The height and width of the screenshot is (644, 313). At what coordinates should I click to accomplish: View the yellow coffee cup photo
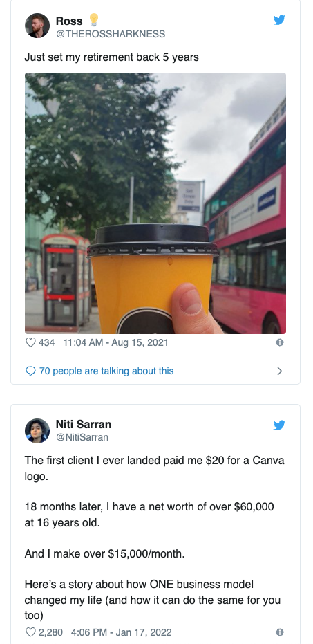(155, 203)
